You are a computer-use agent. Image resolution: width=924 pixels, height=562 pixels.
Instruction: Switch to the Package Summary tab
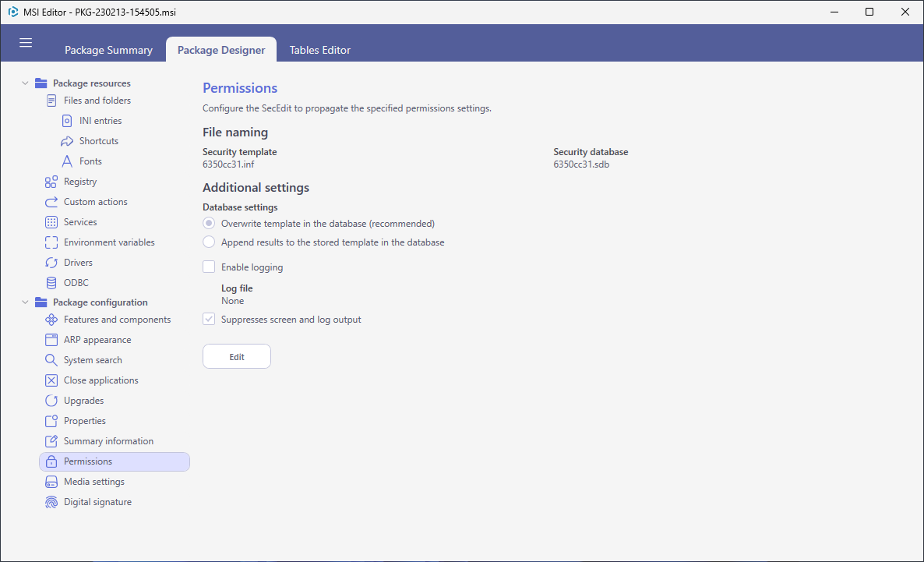pyautogui.click(x=108, y=50)
